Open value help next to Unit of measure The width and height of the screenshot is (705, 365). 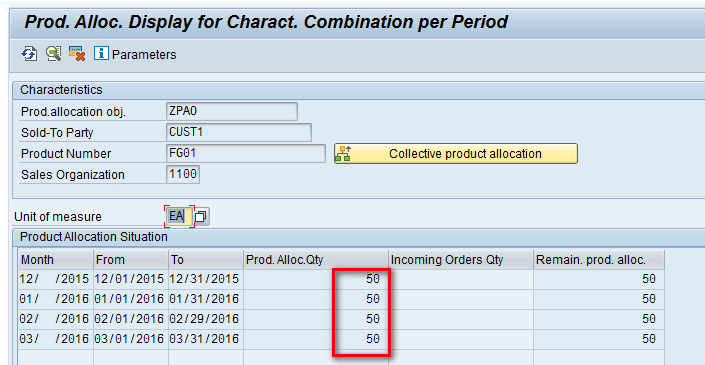coord(201,217)
